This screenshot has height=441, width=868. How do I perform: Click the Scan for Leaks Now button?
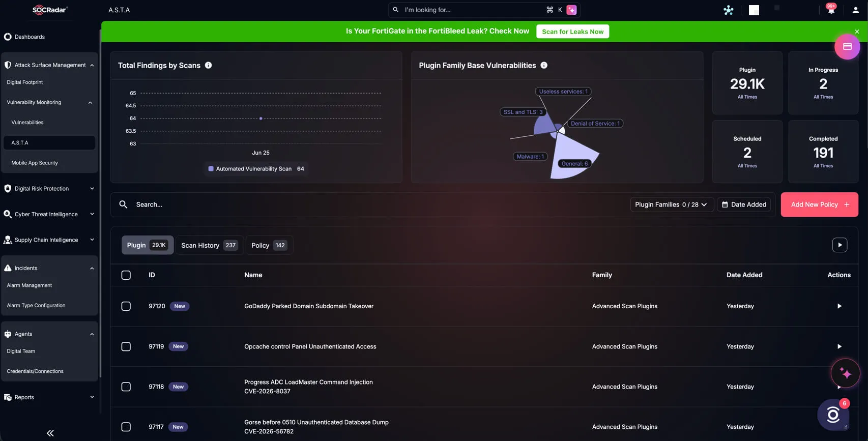[572, 32]
